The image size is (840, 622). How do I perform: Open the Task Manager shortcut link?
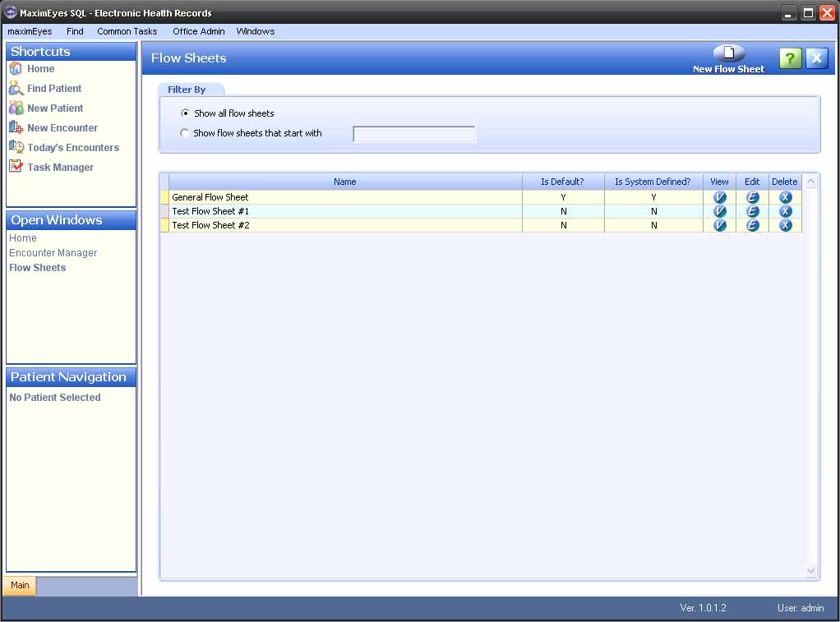61,167
